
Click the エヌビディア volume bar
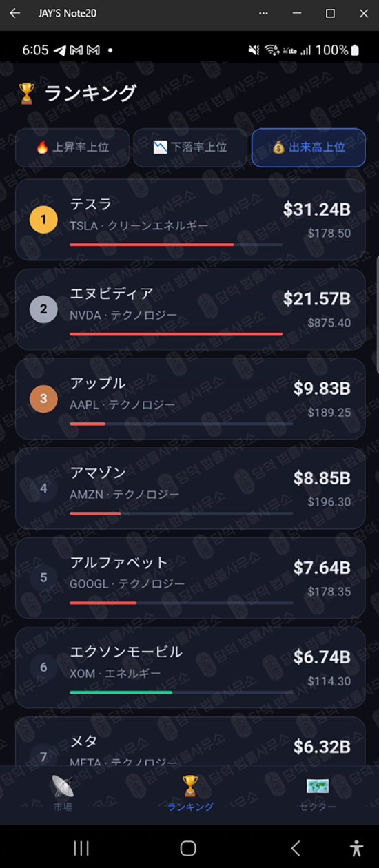[176, 334]
